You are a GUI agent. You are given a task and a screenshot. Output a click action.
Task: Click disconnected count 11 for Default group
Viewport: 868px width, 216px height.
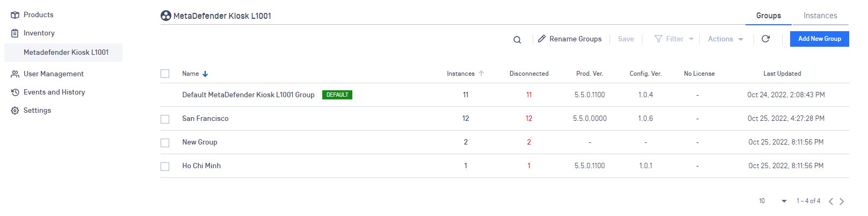529,95
